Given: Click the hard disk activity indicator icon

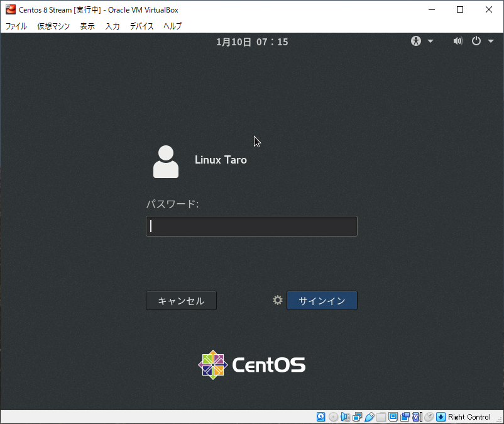Looking at the screenshot, I should [320, 417].
